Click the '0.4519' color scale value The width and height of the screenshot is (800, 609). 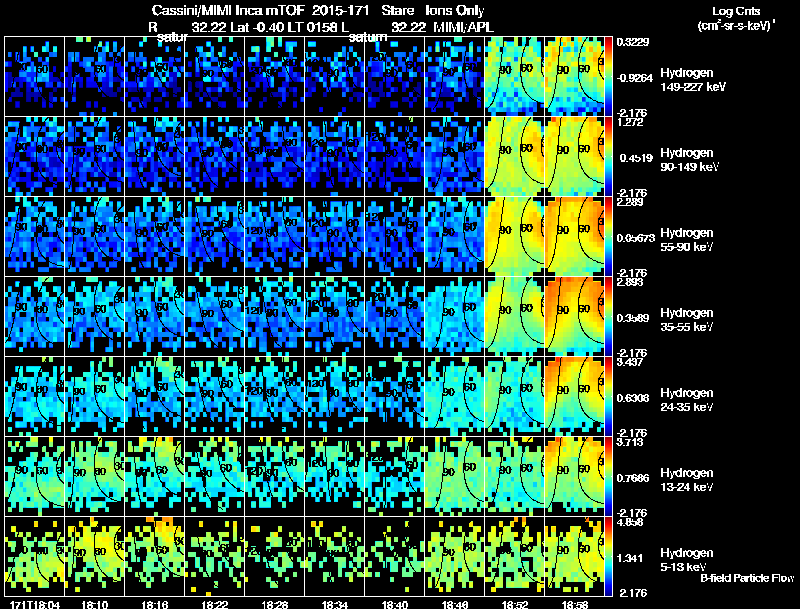click(636, 158)
